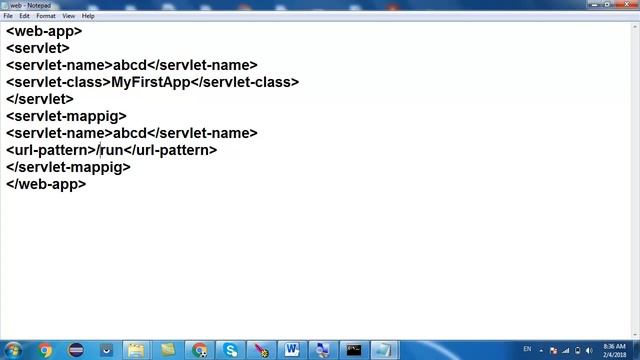The width and height of the screenshot is (640, 360).
Task: Click the abcd servlet-name line under servlet-mappig
Action: click(132, 133)
